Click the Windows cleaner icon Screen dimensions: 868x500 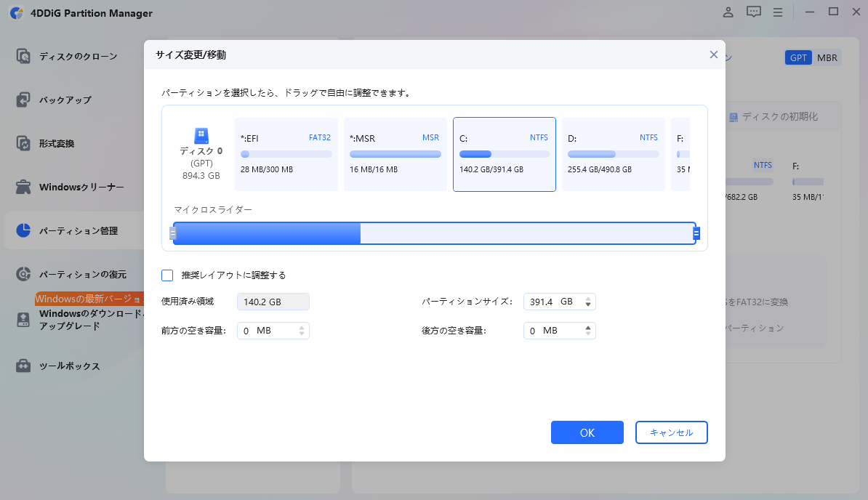coord(23,187)
